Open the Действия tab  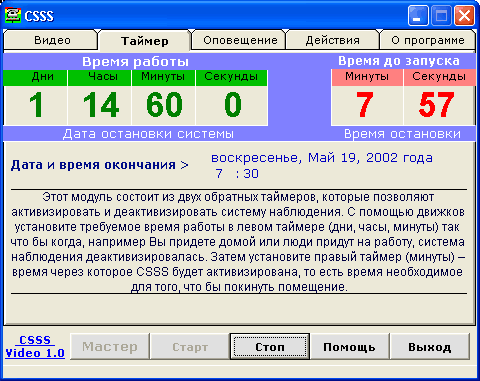point(333,40)
